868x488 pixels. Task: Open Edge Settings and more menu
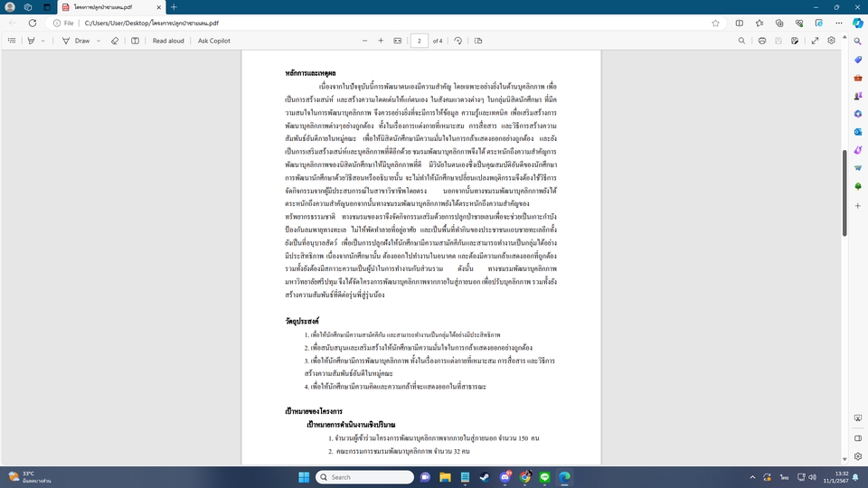(x=839, y=23)
